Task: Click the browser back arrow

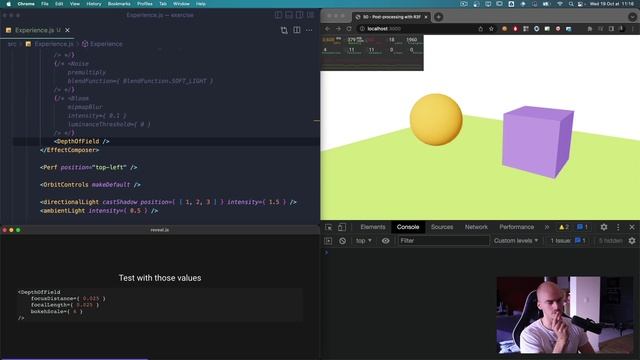Action: click(327, 29)
